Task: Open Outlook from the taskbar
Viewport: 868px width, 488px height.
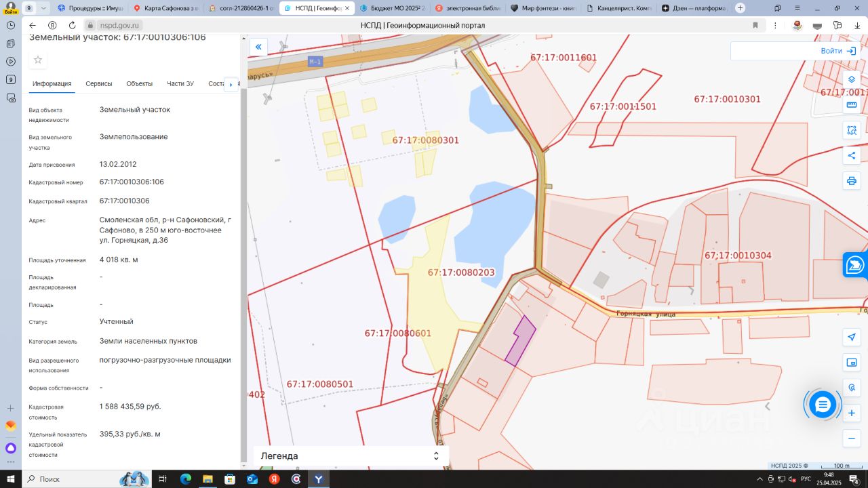Action: pos(252,479)
